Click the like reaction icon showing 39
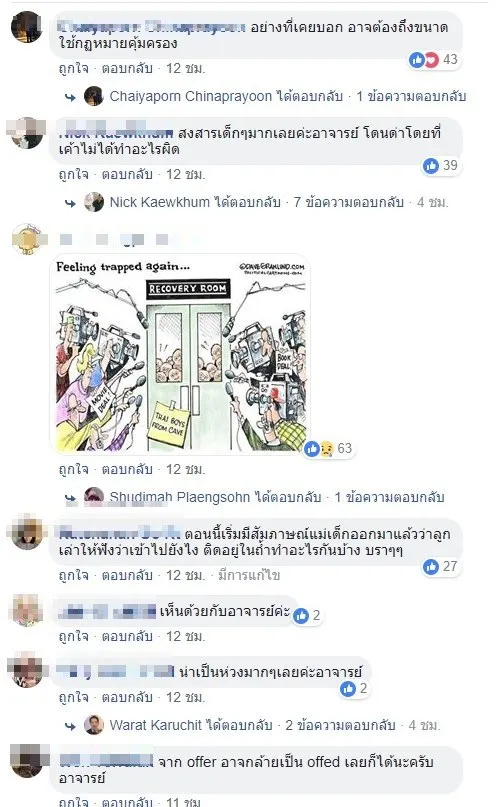 (431, 165)
